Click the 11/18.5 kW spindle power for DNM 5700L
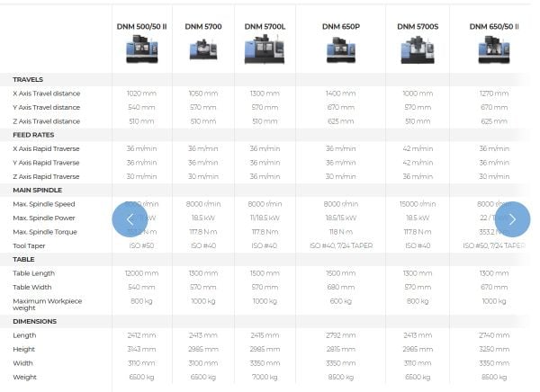The width and height of the screenshot is (540, 392). [265, 218]
